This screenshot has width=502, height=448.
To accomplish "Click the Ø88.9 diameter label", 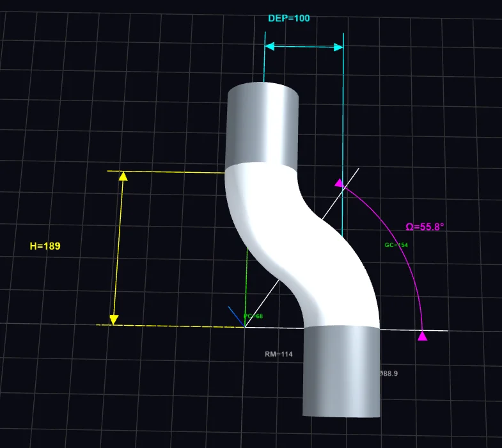I will tap(388, 374).
